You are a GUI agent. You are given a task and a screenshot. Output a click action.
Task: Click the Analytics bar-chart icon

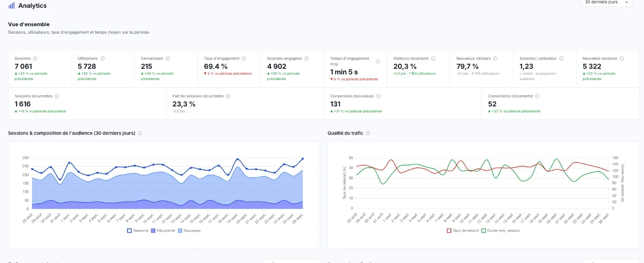11,6
